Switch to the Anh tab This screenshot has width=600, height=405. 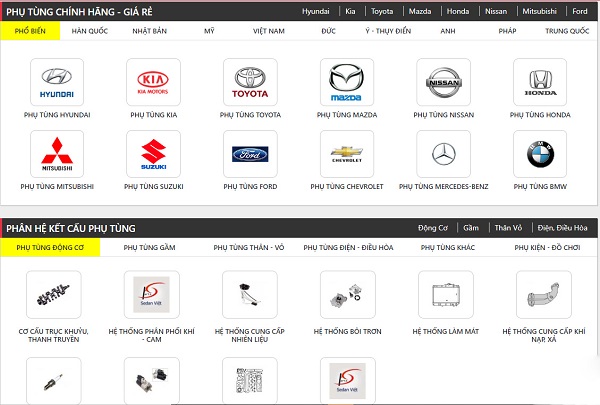point(448,31)
